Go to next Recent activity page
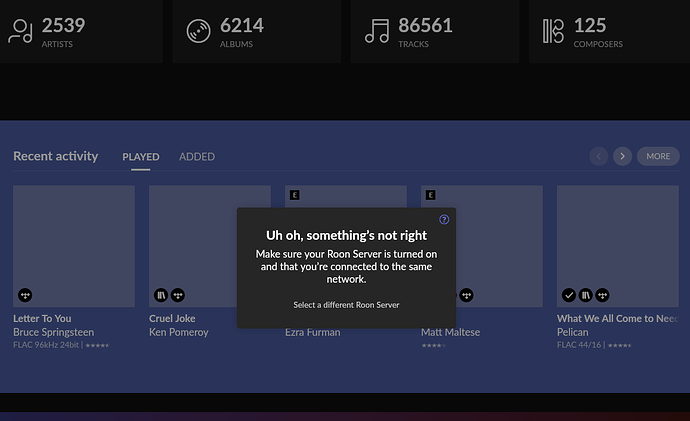 [x=622, y=156]
